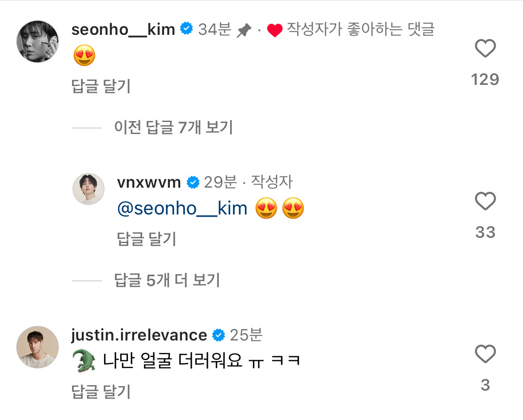Screen dimensions: 523x420
Task: Reply to the seonho__kim comment
Action: pyautogui.click(x=101, y=86)
